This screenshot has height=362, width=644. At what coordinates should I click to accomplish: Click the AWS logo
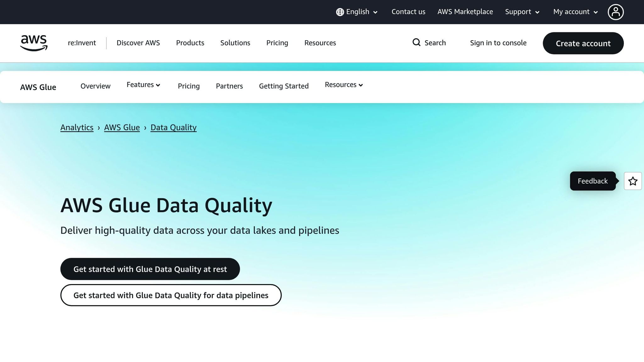[x=34, y=43]
